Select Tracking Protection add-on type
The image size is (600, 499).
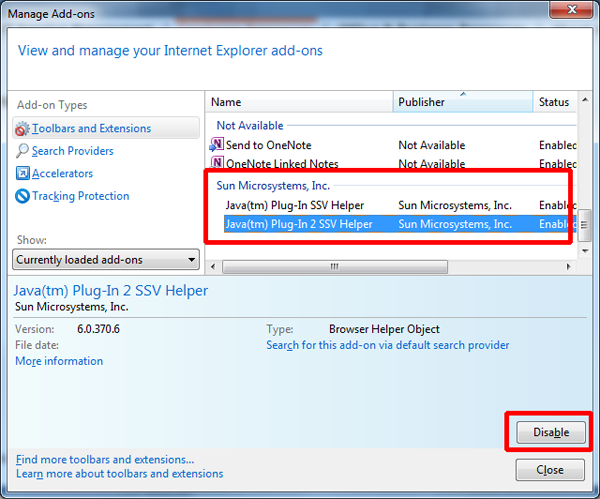[x=81, y=196]
